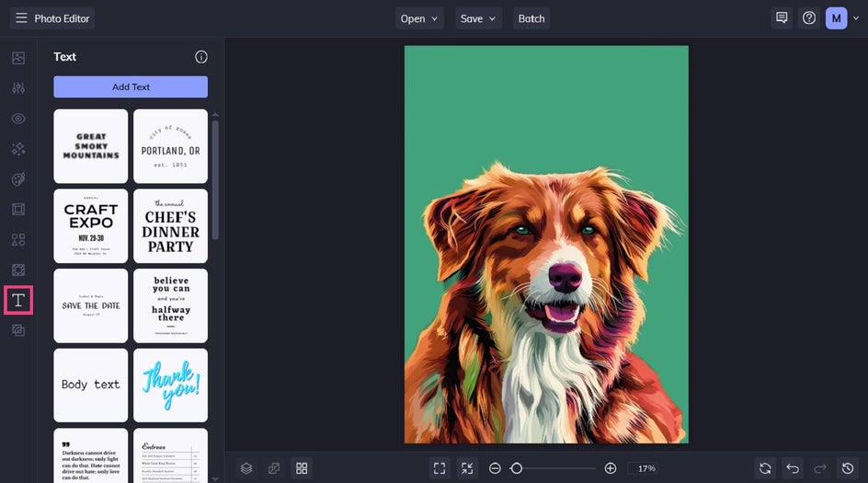The width and height of the screenshot is (868, 483).
Task: Open the Layers panel icon
Action: (246, 468)
